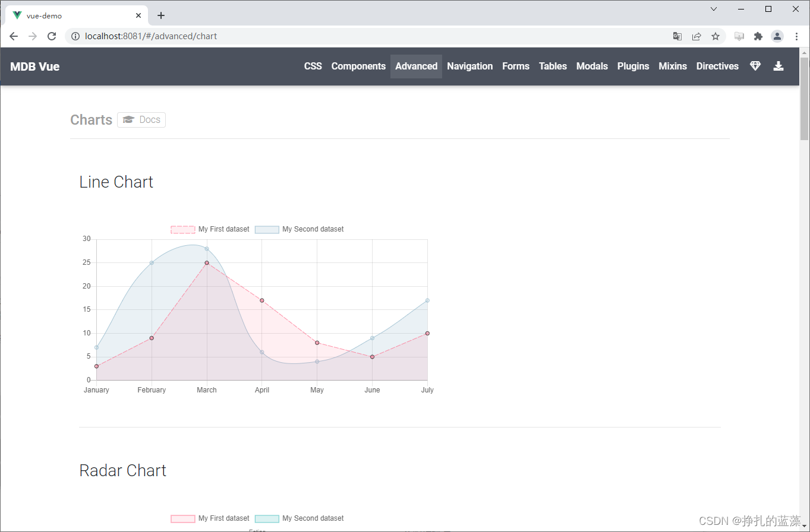Click the vertical page scrollbar thumb
810x532 pixels.
coord(805,99)
